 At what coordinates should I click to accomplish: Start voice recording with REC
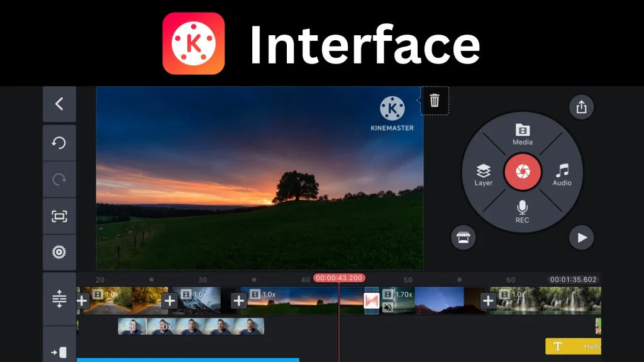coord(522,212)
